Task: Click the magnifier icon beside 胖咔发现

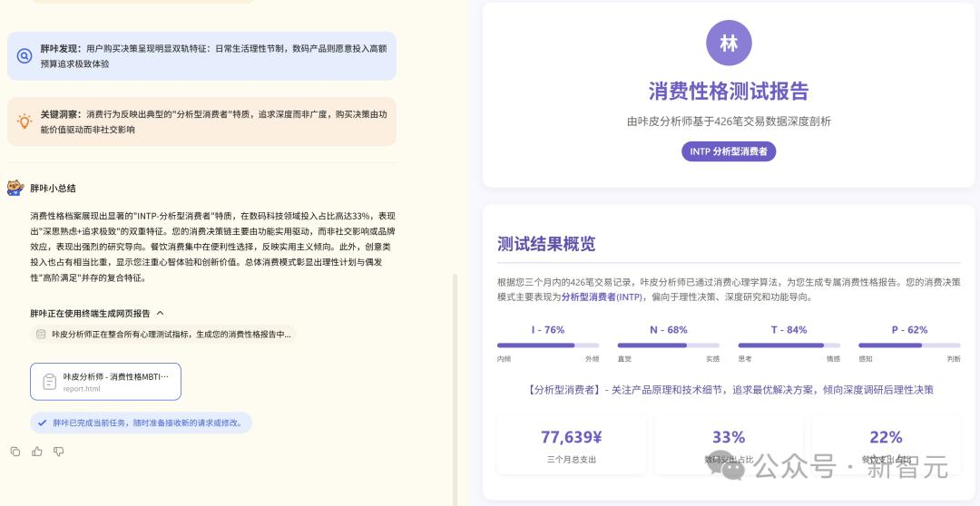Action: coord(24,56)
